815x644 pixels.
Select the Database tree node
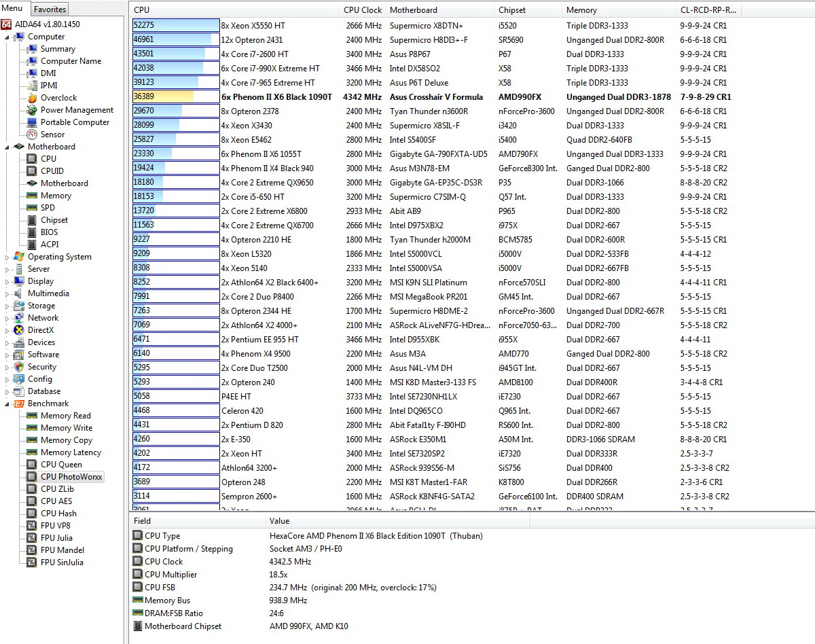(44, 391)
